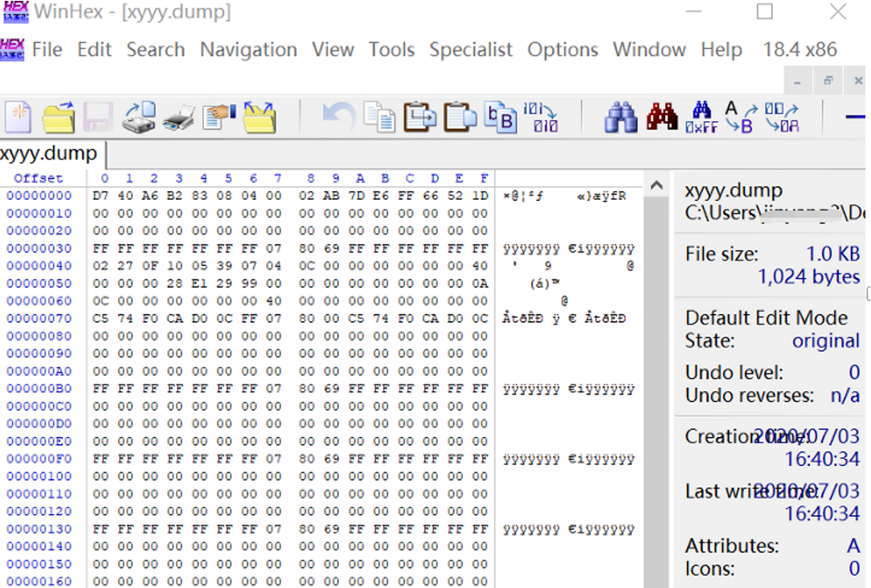Open the Options menu

pyautogui.click(x=562, y=50)
